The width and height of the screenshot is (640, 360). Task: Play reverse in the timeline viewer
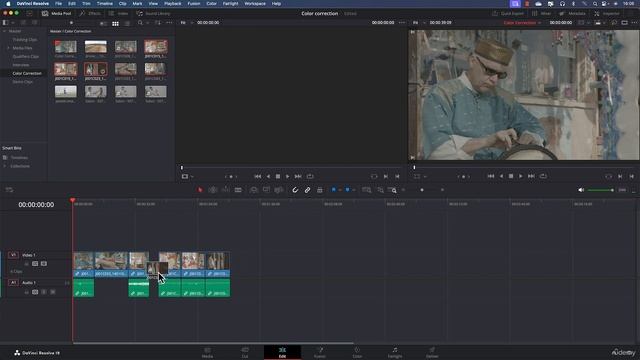pos(501,176)
